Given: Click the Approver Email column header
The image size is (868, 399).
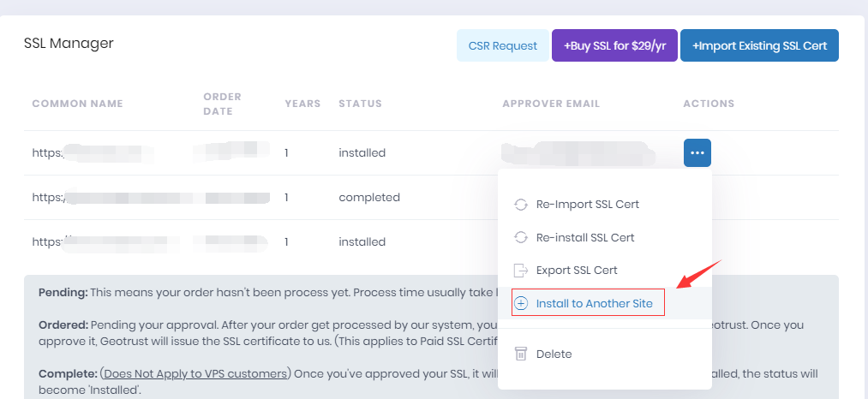Looking at the screenshot, I should pyautogui.click(x=551, y=104).
